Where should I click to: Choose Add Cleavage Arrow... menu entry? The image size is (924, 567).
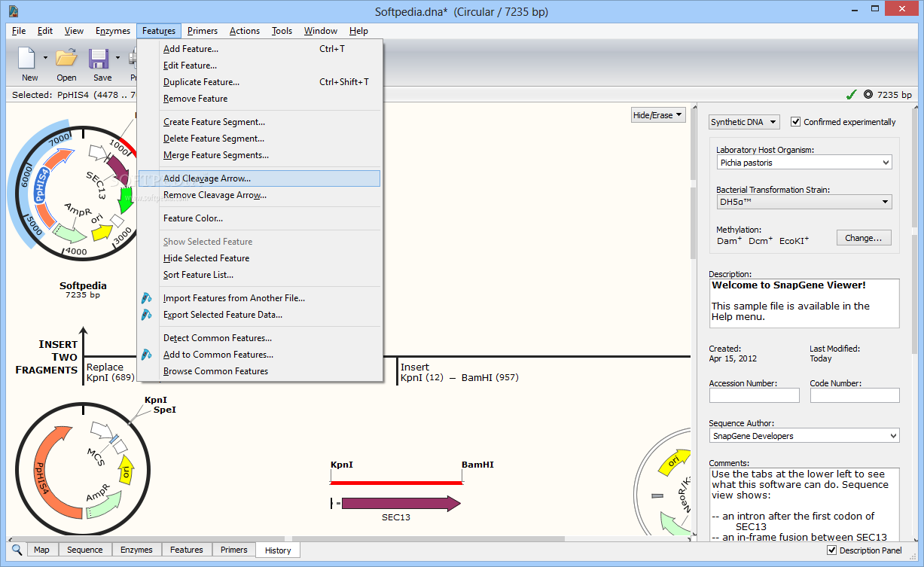click(x=260, y=178)
